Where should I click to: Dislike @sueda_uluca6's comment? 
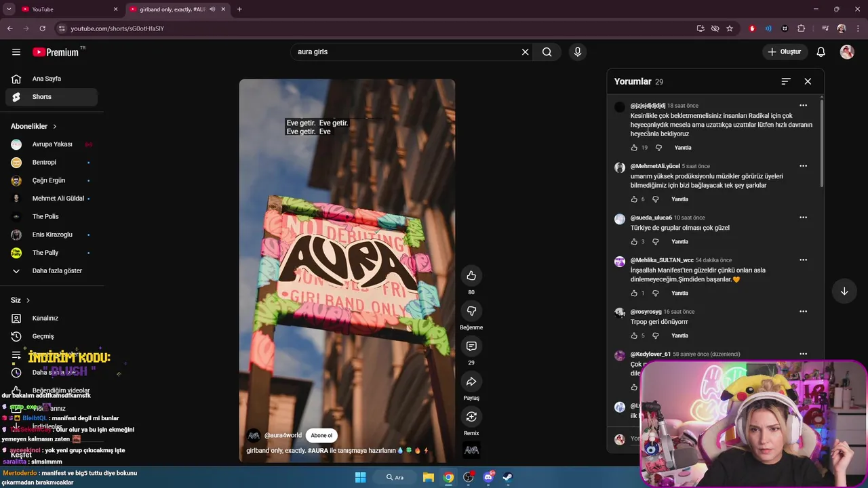(x=656, y=242)
